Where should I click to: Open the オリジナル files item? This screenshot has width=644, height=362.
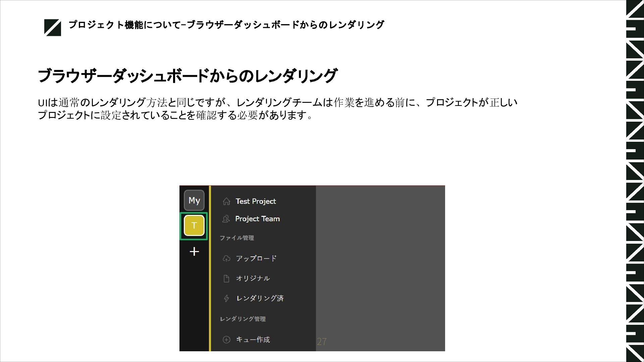coord(253,279)
